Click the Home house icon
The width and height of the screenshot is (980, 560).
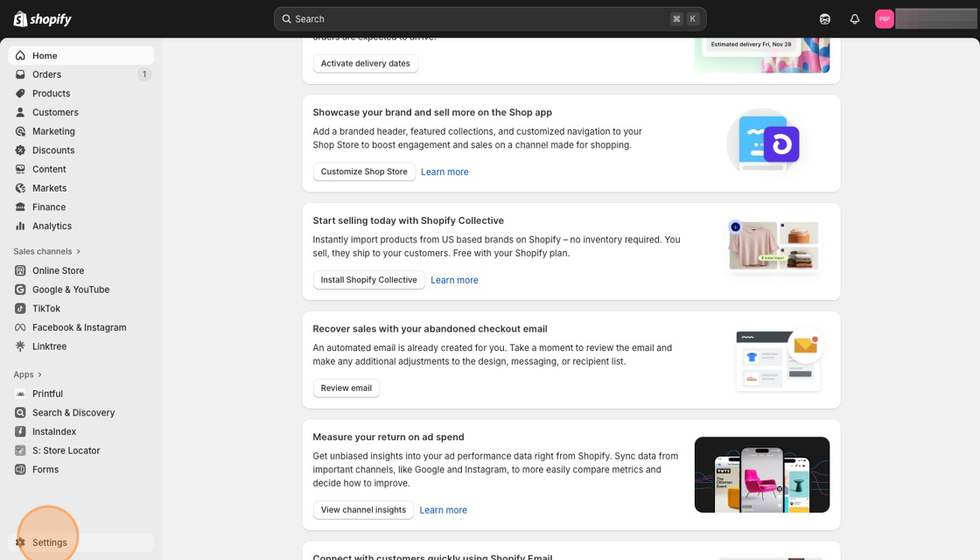tap(21, 56)
